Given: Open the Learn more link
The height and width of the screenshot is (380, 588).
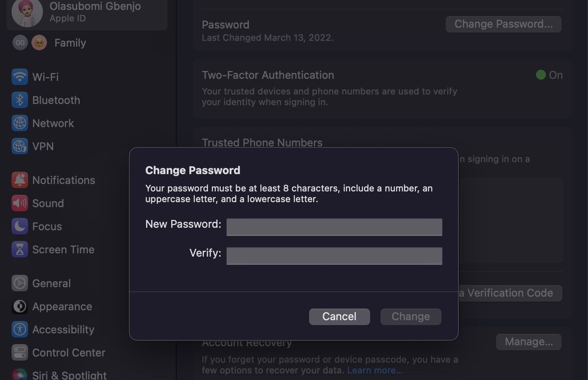Looking at the screenshot, I should (x=375, y=371).
